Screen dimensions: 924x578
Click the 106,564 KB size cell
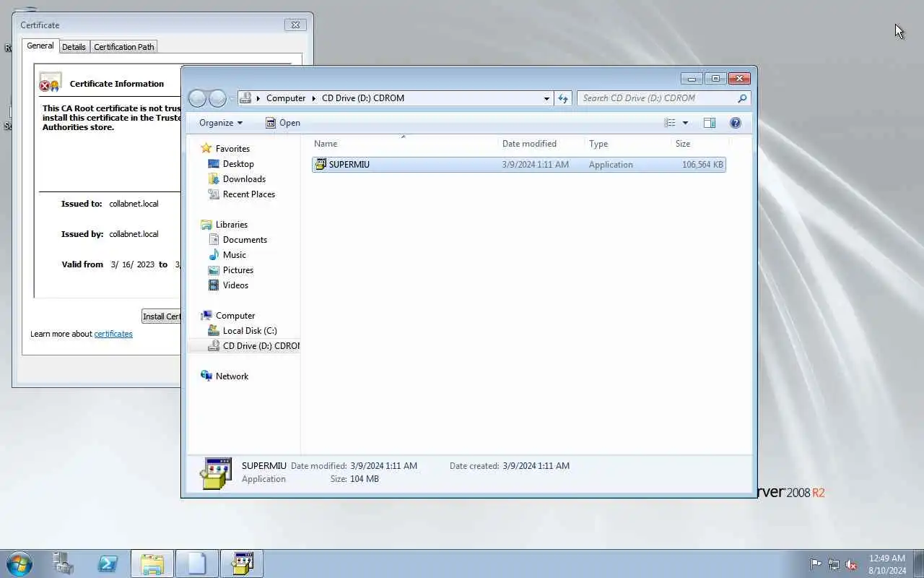pos(702,165)
